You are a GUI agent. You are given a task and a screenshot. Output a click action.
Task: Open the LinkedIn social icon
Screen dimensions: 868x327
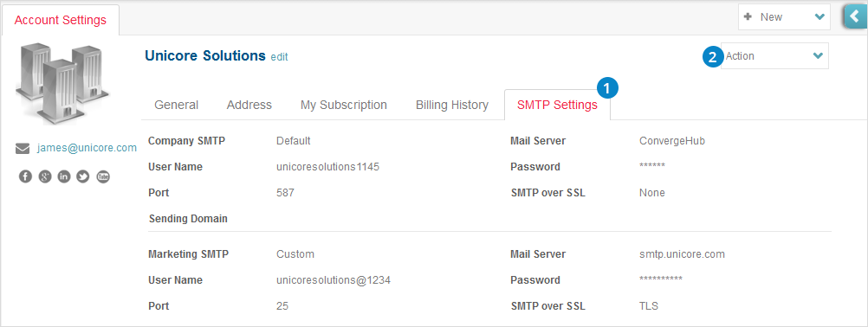[x=64, y=176]
